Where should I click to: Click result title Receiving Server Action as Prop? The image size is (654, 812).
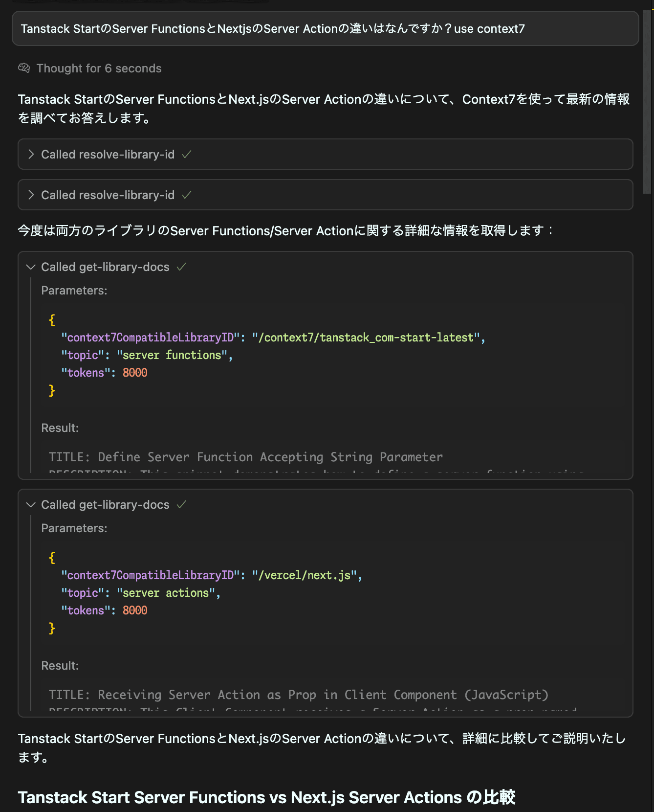pos(298,695)
